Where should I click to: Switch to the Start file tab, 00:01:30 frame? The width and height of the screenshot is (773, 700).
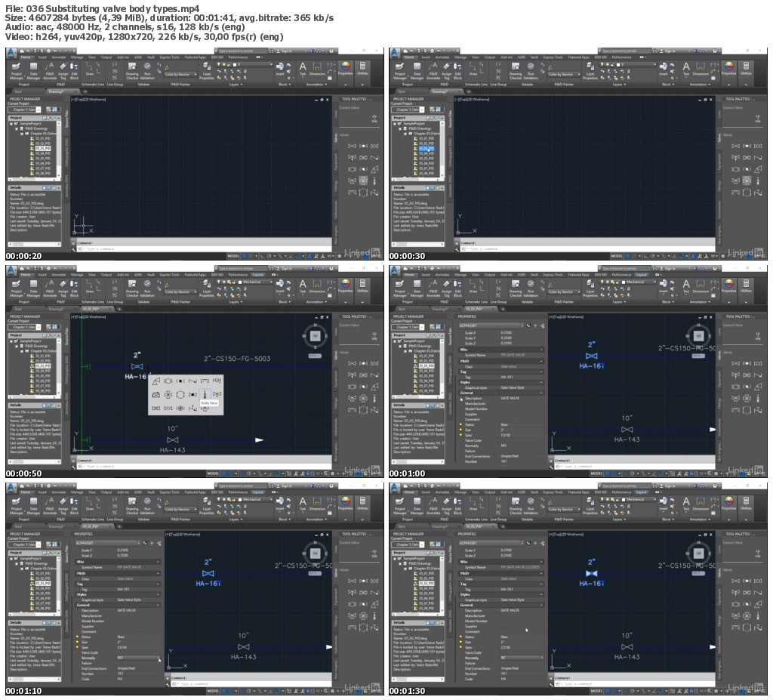pos(401,526)
